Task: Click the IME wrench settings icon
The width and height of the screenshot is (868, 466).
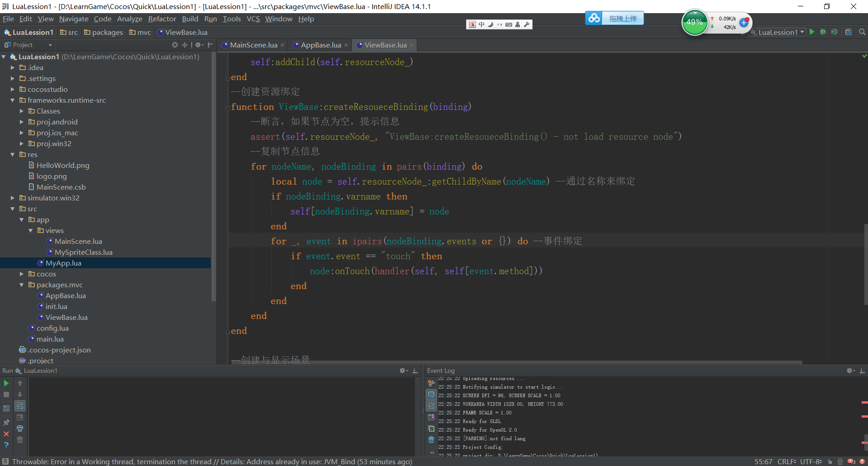Action: 527,24
